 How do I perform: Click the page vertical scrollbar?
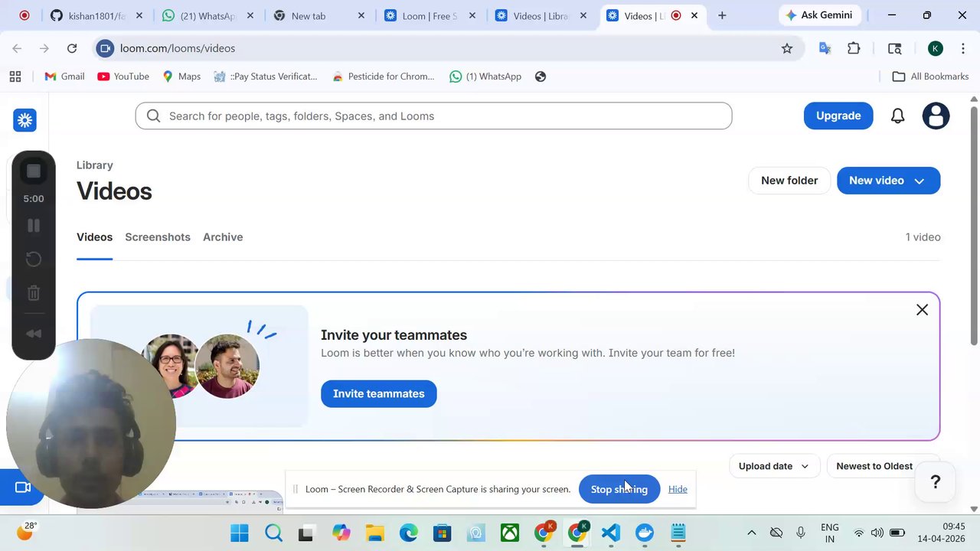[974, 226]
